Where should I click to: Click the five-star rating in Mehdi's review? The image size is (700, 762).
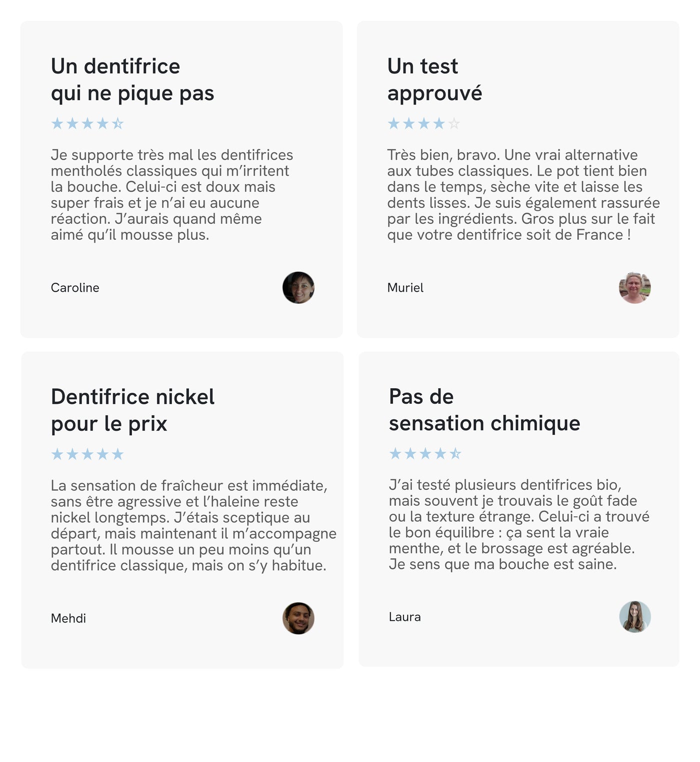[87, 454]
